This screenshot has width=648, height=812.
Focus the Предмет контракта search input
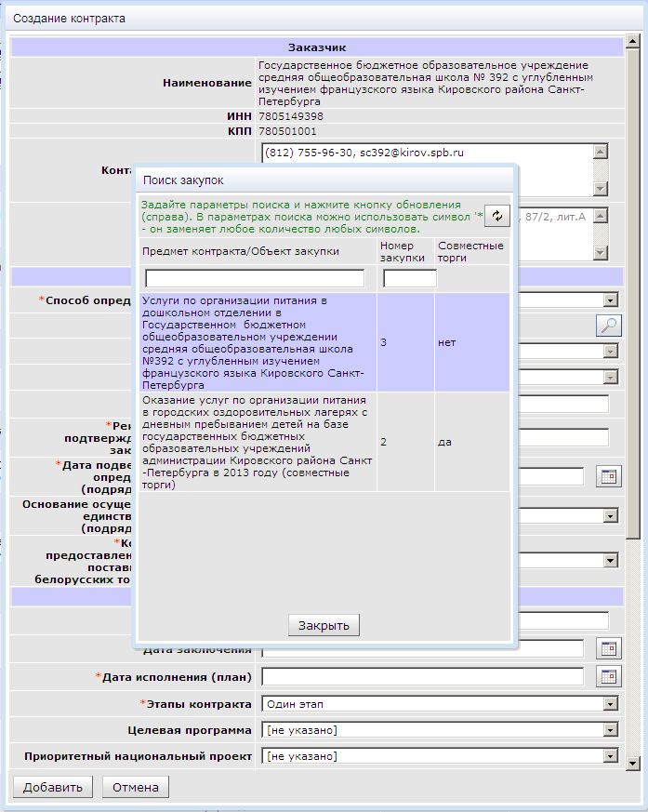coord(255,279)
